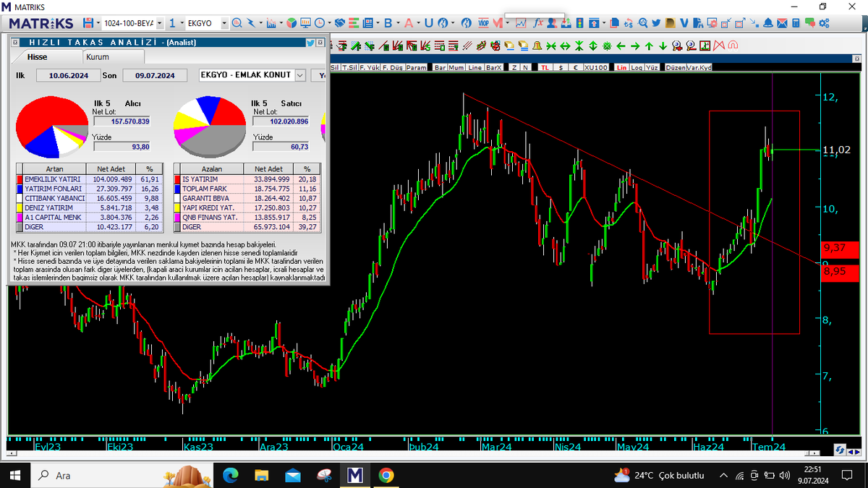The image size is (868, 488).
Task: Expand EKGYO - EMLAK KONUT combo box
Action: pyautogui.click(x=300, y=74)
